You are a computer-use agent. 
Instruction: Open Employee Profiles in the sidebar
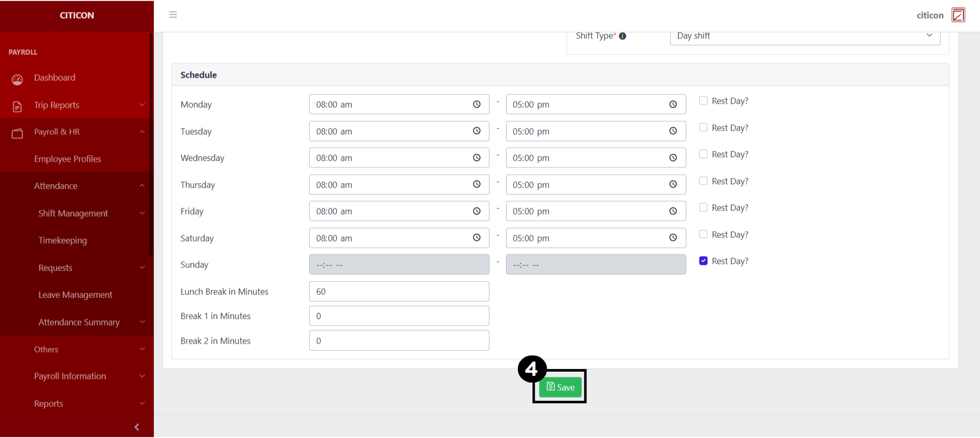coord(67,159)
